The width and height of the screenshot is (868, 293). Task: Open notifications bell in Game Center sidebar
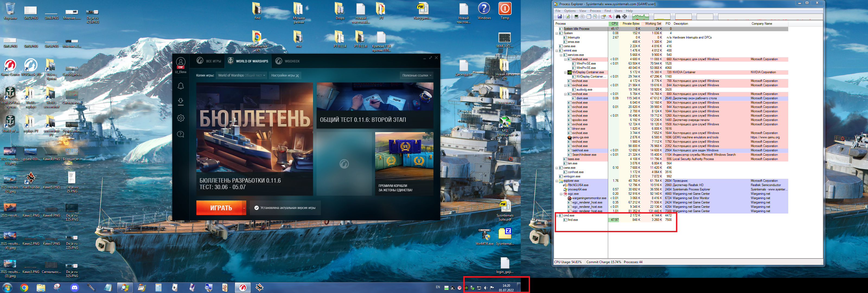[x=181, y=86]
